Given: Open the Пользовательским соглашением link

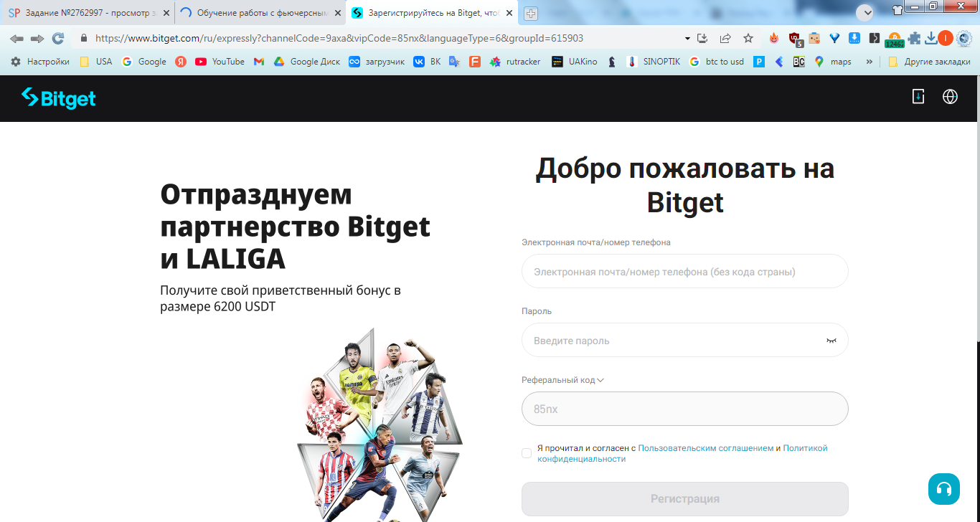Looking at the screenshot, I should pos(706,448).
